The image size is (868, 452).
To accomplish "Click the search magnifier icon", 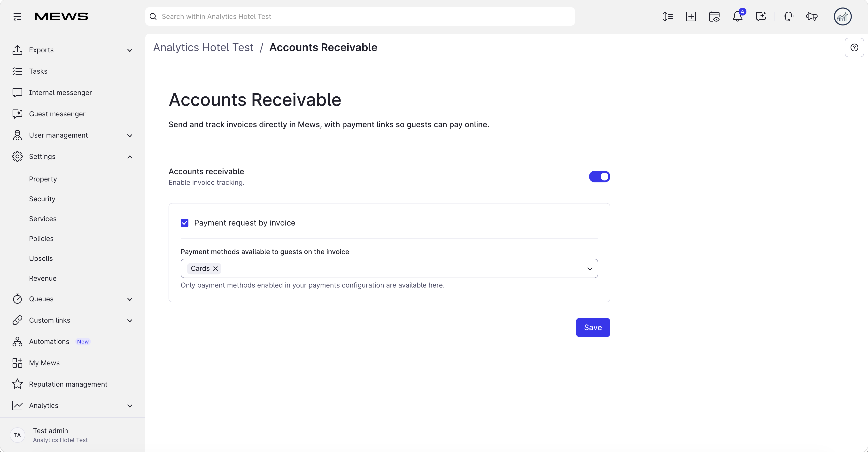I will 153,16.
